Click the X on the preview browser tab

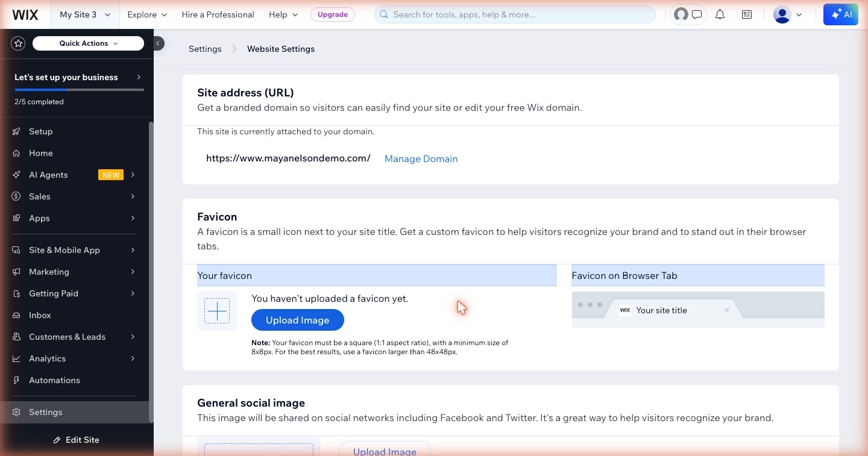(727, 310)
